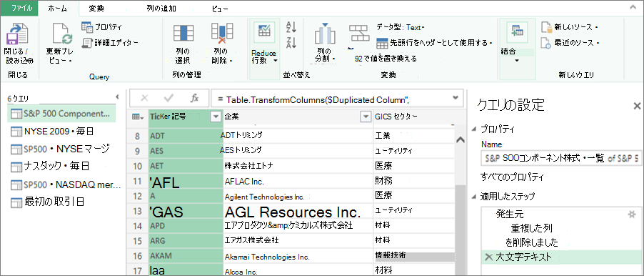Open the ファイル (File) tab
Viewport: 644px width, 276px height.
tap(19, 8)
